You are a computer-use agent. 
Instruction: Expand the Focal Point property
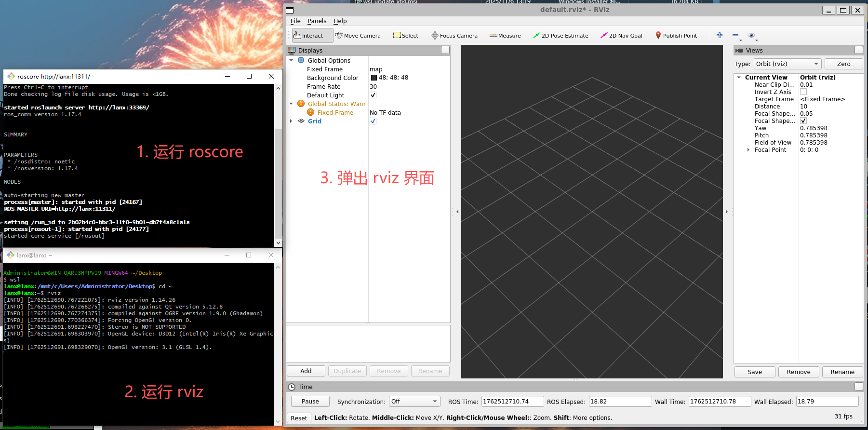click(x=748, y=150)
